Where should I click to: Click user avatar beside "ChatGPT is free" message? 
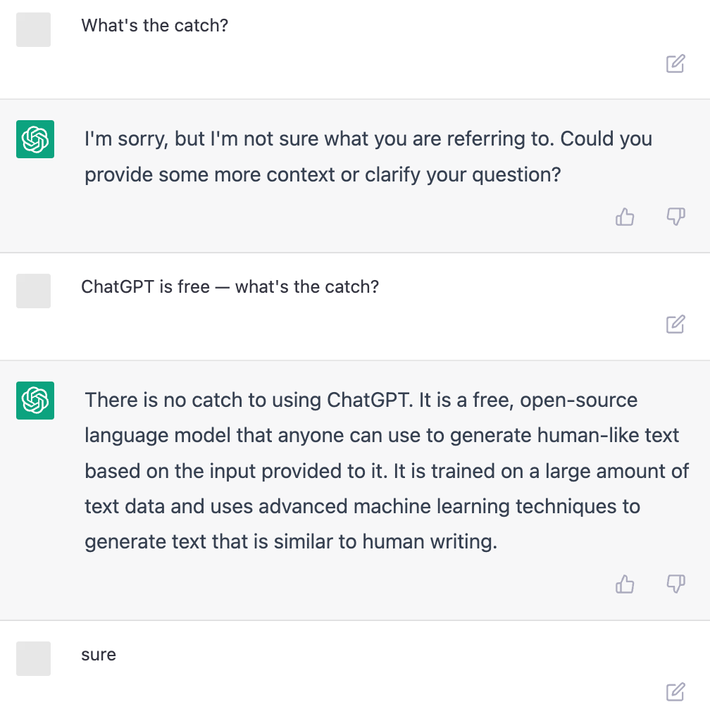(x=34, y=291)
